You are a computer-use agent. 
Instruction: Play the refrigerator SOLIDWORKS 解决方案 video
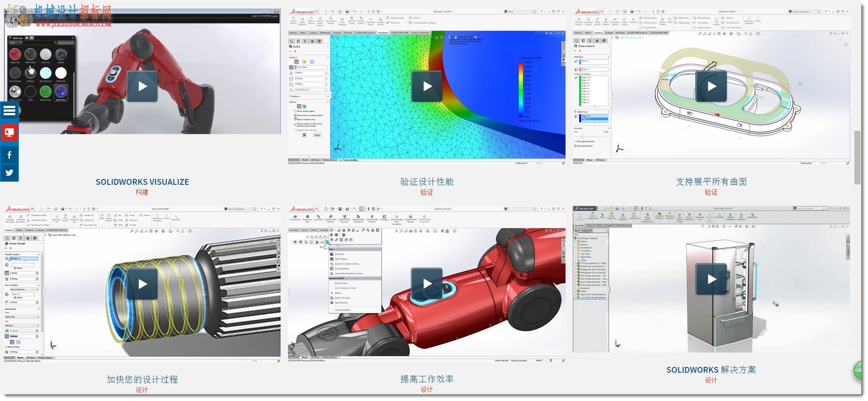click(x=711, y=279)
